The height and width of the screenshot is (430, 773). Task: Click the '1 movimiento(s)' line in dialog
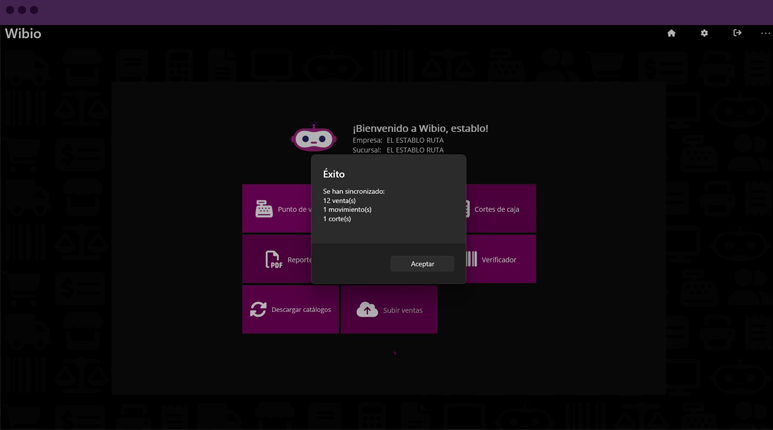click(347, 210)
